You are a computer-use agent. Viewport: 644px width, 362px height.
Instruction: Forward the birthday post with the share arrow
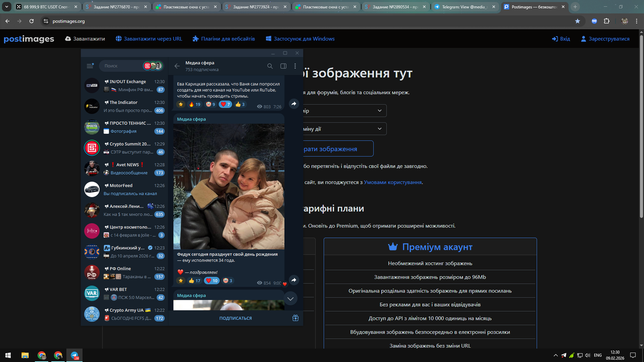pos(294,280)
